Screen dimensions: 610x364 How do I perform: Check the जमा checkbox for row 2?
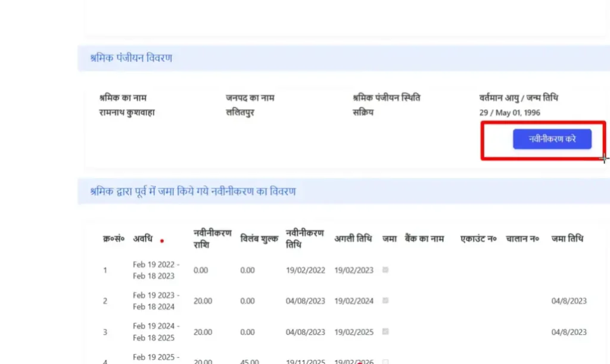[x=385, y=301]
